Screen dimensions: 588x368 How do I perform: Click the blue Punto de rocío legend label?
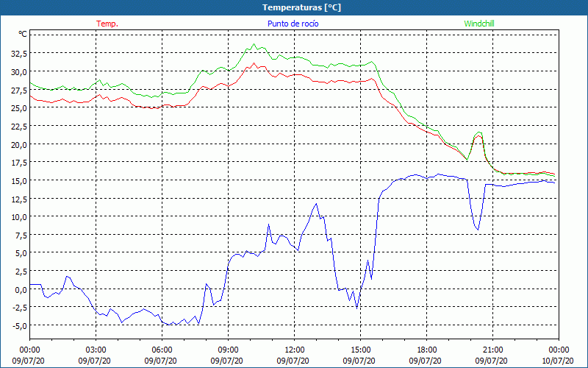[x=293, y=24]
